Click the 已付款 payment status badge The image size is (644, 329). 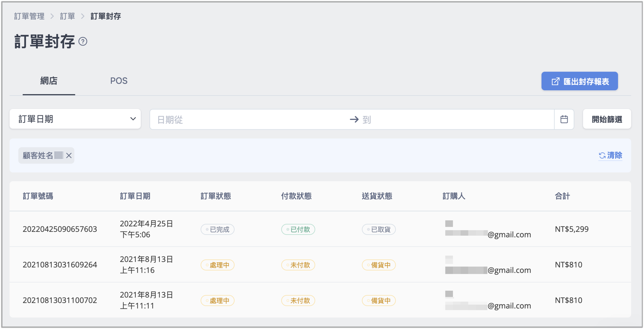[298, 229]
